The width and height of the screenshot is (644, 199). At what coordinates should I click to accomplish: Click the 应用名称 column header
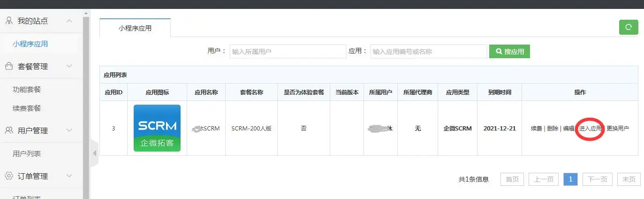(206, 92)
